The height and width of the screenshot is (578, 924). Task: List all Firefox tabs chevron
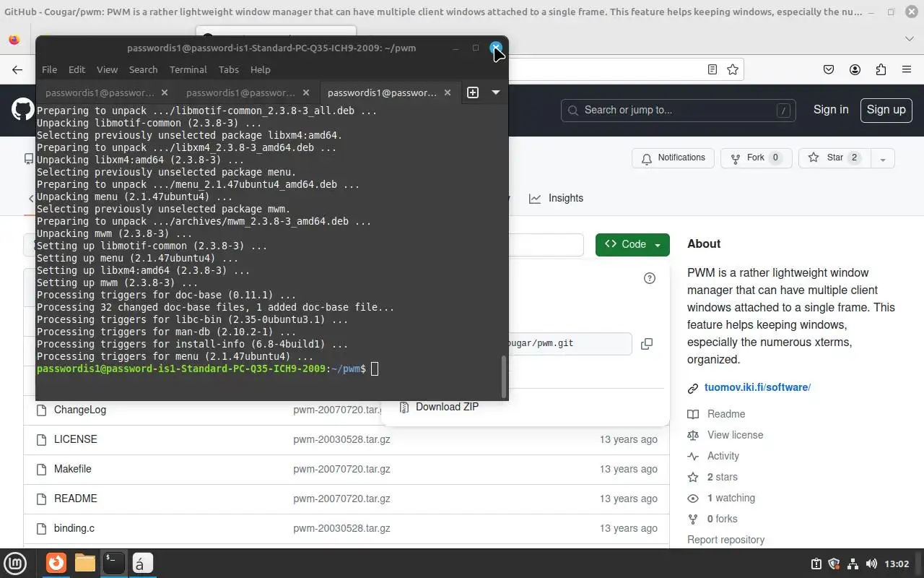(909, 38)
